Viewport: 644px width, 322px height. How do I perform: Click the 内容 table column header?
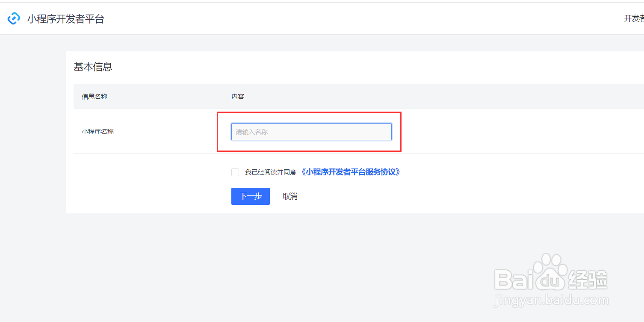[x=237, y=96]
